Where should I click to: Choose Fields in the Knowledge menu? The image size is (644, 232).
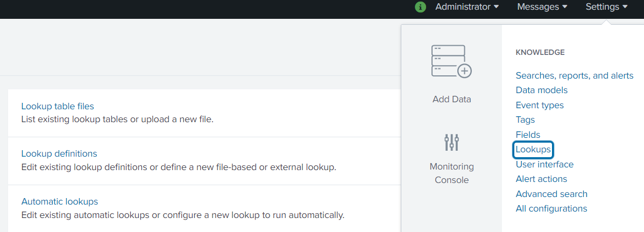coord(528,135)
